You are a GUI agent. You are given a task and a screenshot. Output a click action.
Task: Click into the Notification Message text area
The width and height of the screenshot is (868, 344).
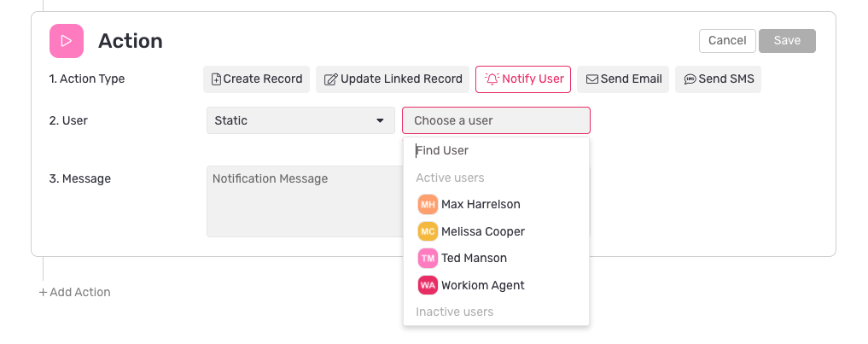coord(305,201)
